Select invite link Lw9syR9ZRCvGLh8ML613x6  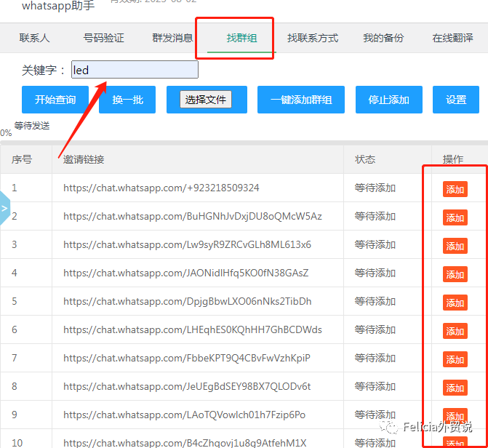pos(187,244)
